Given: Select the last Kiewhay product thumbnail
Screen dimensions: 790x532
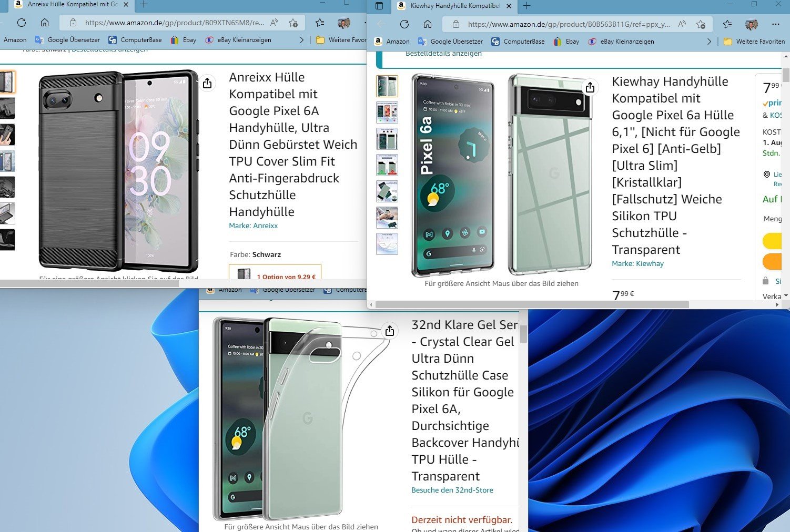Looking at the screenshot, I should point(387,244).
